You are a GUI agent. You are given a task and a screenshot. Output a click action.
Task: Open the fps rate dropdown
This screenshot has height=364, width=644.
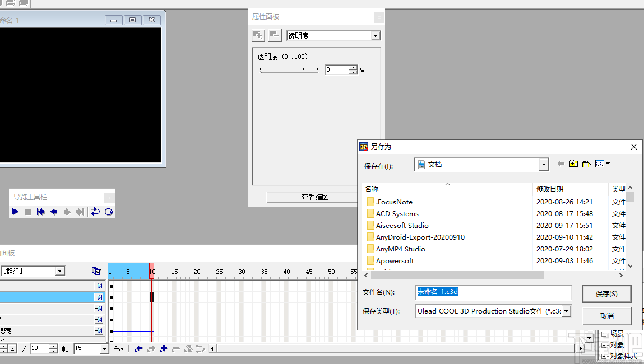[104, 348]
